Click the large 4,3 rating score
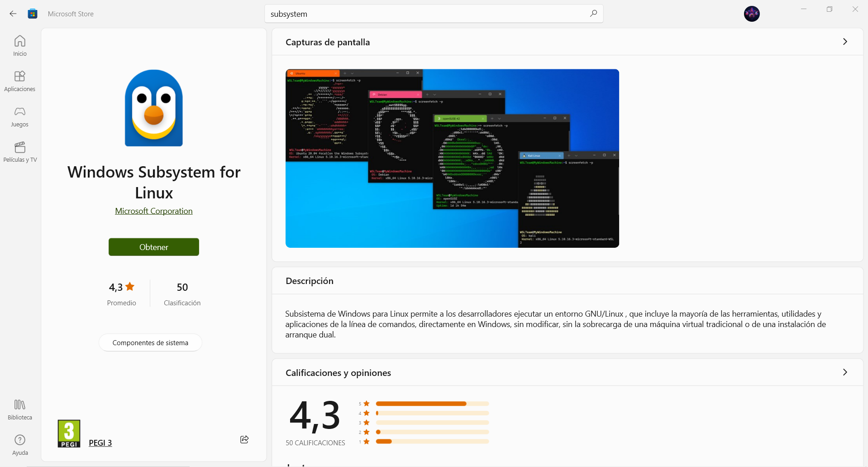The image size is (868, 467). click(315, 415)
